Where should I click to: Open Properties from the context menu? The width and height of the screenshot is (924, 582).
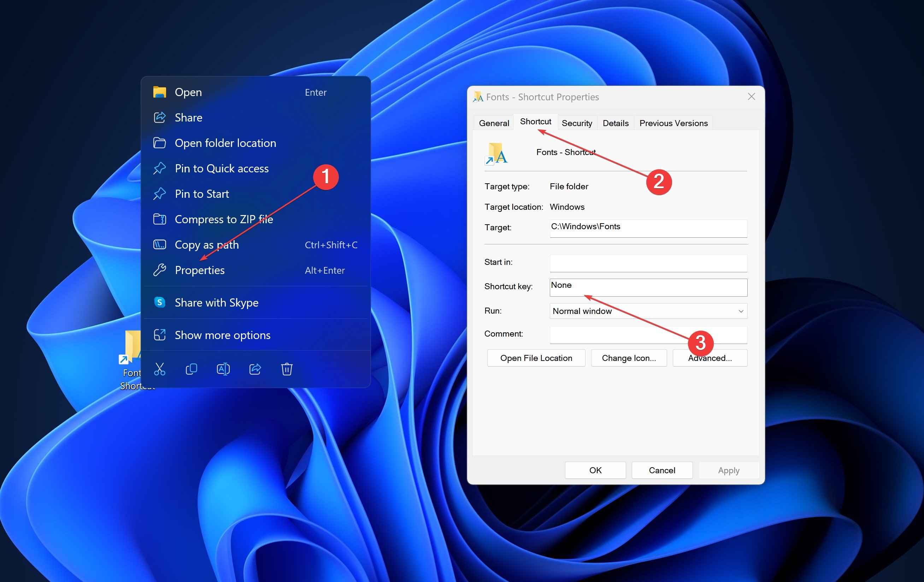pyautogui.click(x=255, y=270)
